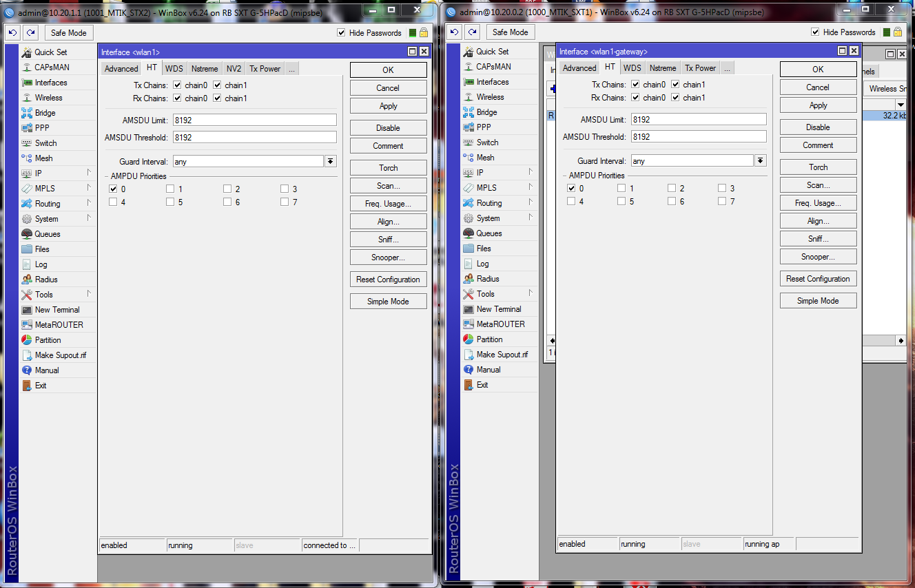Expand Routing submenu in left WinBox
Screen dimensions: 915x588
coord(89,203)
